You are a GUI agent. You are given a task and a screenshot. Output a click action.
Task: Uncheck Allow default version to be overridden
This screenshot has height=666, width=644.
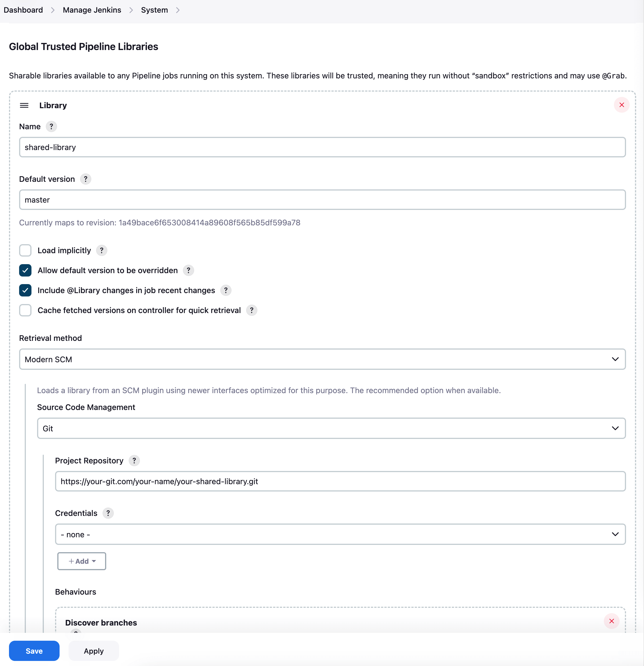point(26,271)
